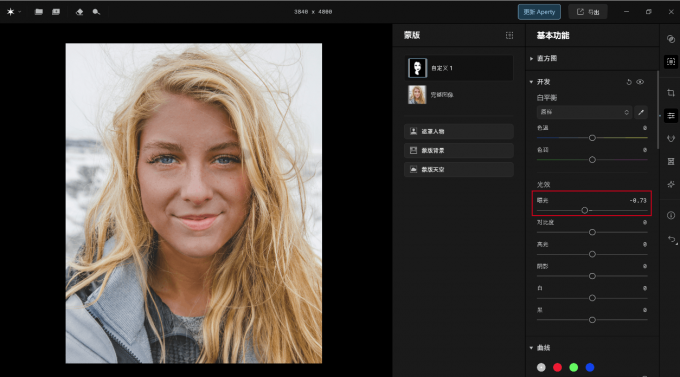Viewport: 680px width, 377px height.
Task: Pick the white balance eyedropper tool
Action: 641,112
